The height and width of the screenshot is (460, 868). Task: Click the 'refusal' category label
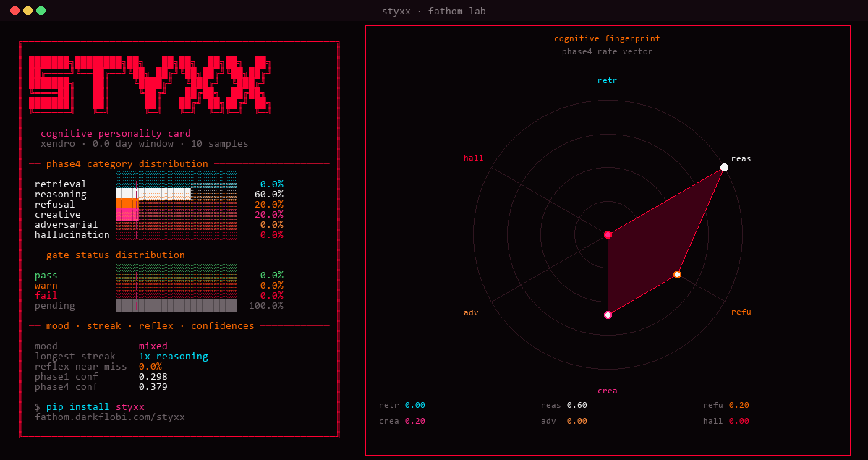point(55,205)
